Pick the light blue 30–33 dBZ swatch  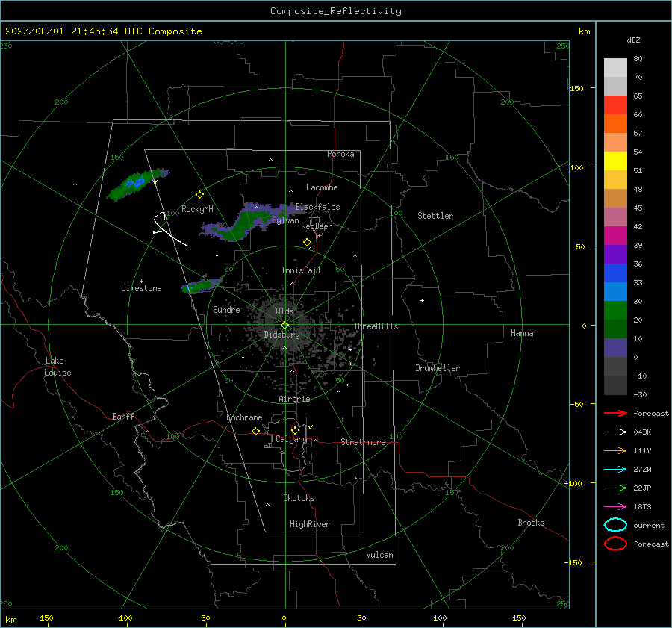[x=615, y=291]
